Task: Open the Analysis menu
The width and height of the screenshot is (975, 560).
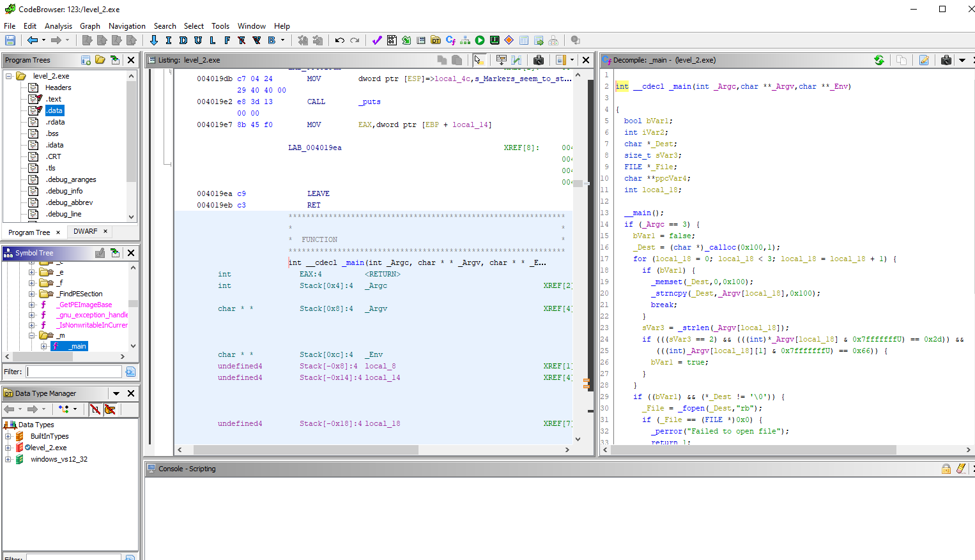Action: [58, 26]
